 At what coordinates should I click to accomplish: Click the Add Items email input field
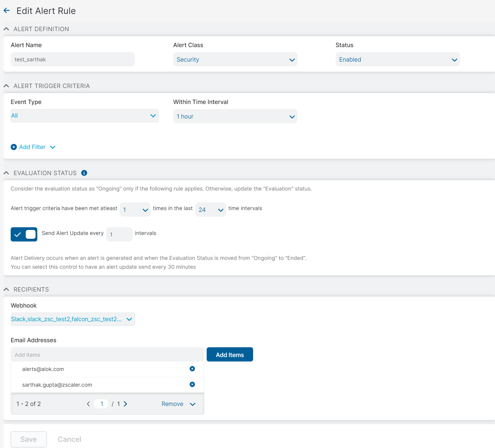107,355
